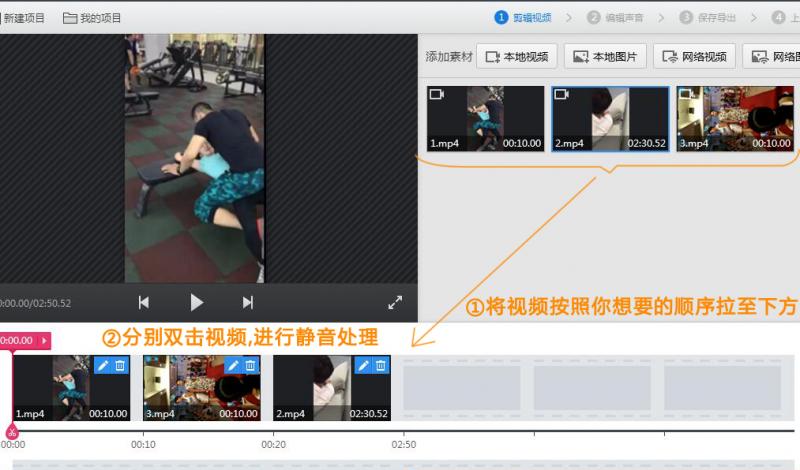Select 3.mp4 thumbnail in material library
Screen dimensions: 800x470
[x=735, y=118]
